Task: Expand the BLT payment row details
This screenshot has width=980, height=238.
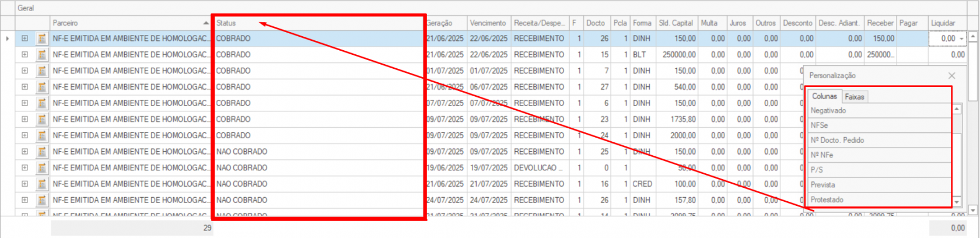Action: coord(24,55)
